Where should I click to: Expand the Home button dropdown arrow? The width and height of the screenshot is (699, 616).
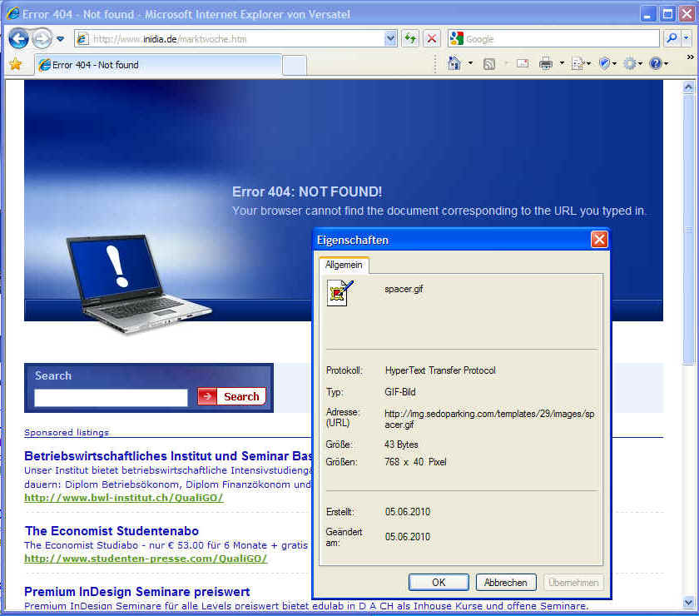pos(470,64)
